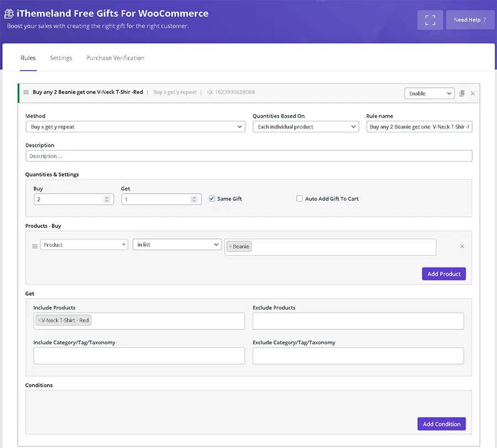Enable Auto Add Gift To Cart
497x448 pixels.
coord(299,199)
